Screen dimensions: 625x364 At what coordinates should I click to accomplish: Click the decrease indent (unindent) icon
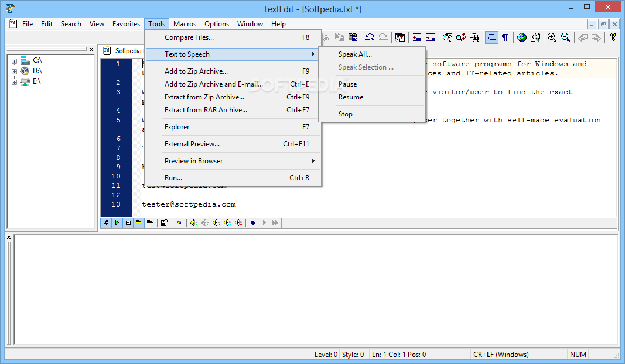417,37
